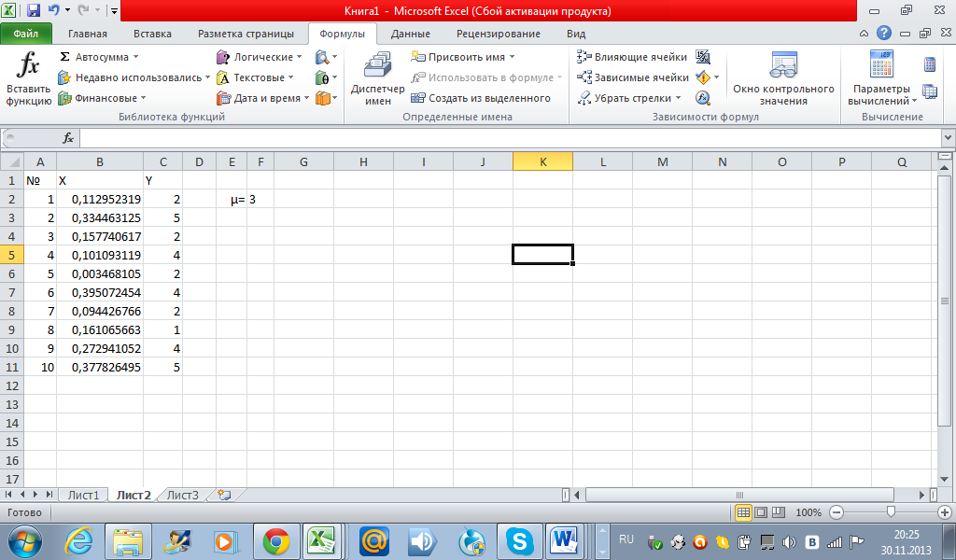Open the Date and Time functions library
This screenshot has width=956, height=560.
pyautogui.click(x=262, y=98)
